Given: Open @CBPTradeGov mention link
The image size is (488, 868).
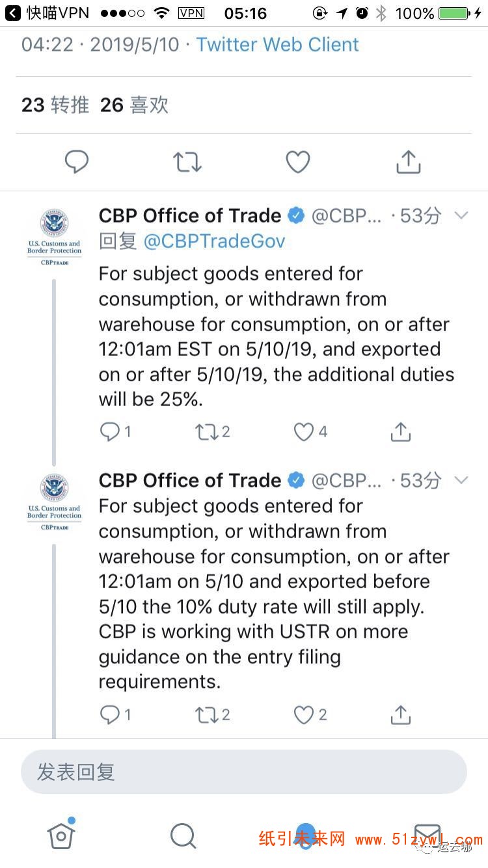Looking at the screenshot, I should pyautogui.click(x=214, y=241).
